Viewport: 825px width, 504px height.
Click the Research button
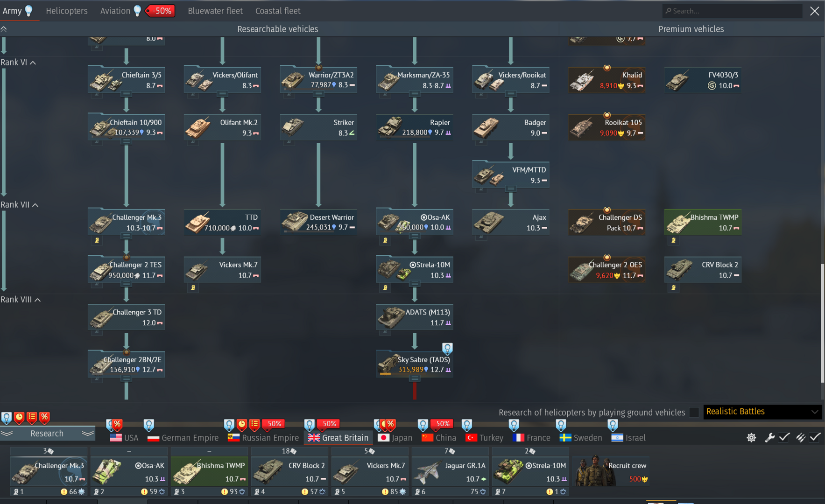47,434
